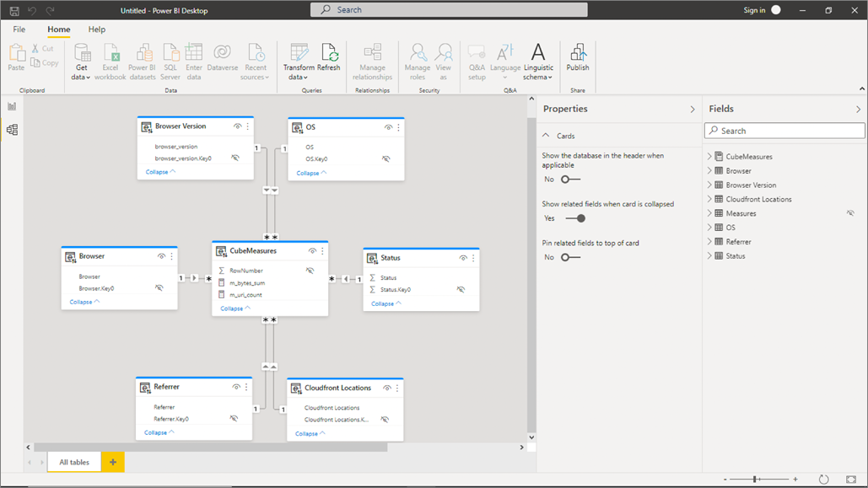The width and height of the screenshot is (868, 488).
Task: Open the Linguistic schema menu
Action: tap(538, 62)
